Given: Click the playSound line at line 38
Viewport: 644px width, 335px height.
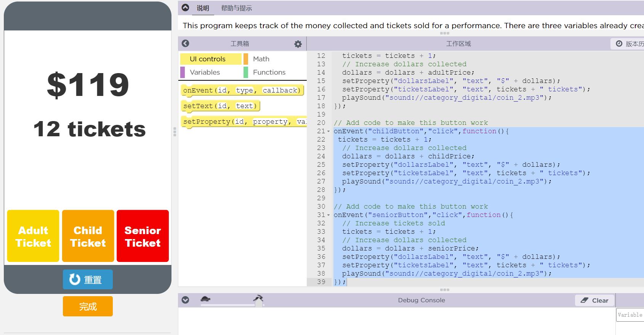Looking at the screenshot, I should pyautogui.click(x=447, y=273).
